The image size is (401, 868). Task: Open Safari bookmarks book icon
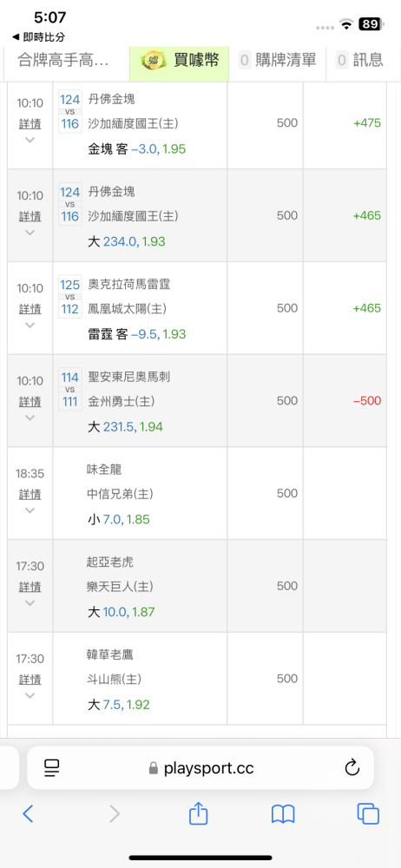pyautogui.click(x=283, y=814)
